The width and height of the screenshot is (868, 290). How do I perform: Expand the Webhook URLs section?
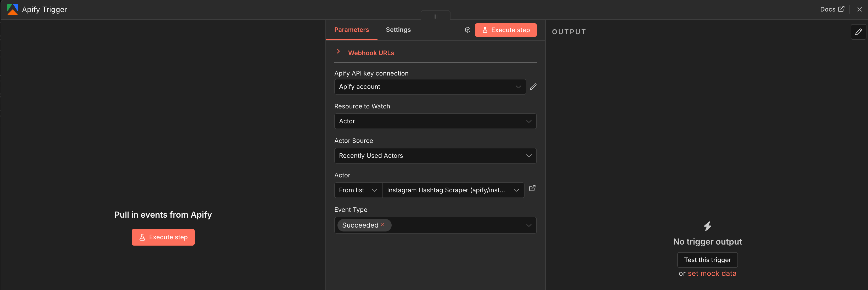(371, 53)
